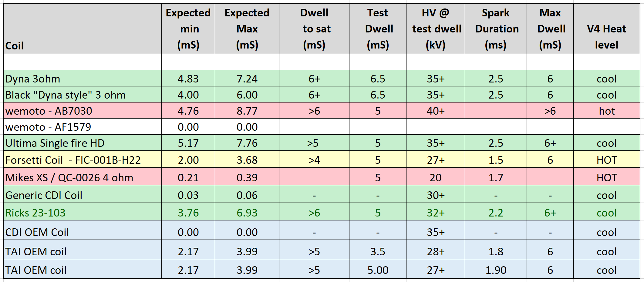
Task: Select the "hot" heat level for wemoto AB7030
Action: pos(606,111)
